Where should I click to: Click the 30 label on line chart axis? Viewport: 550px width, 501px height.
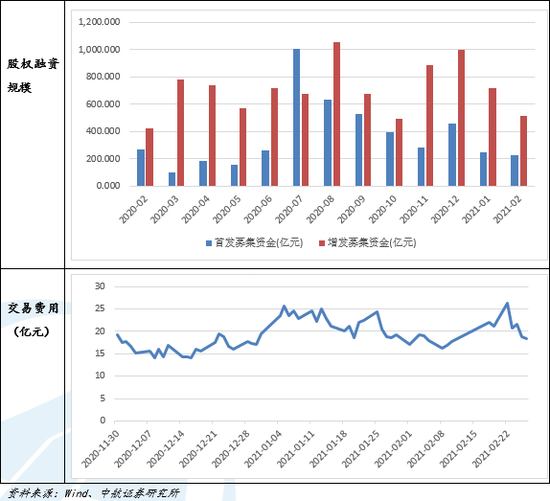click(x=100, y=286)
